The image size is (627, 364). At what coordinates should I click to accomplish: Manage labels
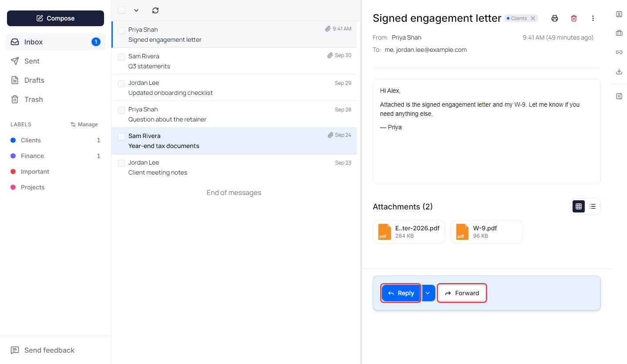84,125
